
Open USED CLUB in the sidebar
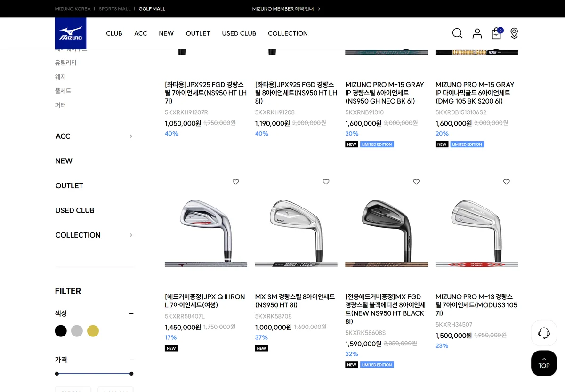(x=75, y=210)
